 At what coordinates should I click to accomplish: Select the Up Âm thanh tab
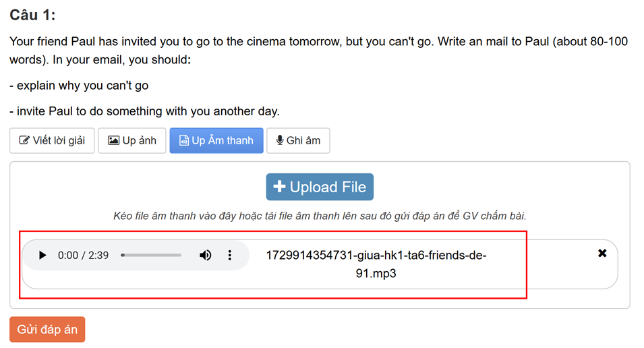click(x=216, y=140)
